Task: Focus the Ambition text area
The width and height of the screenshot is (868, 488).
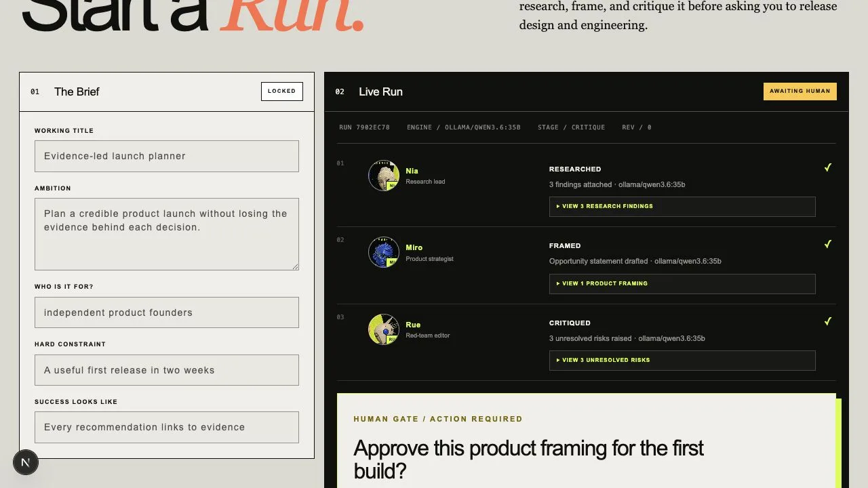Action: pyautogui.click(x=167, y=234)
